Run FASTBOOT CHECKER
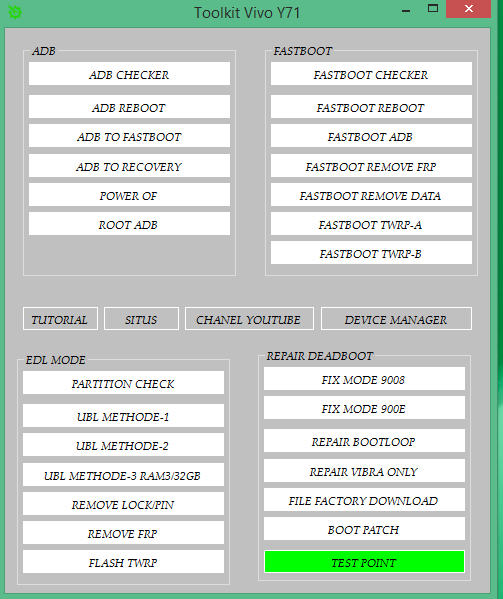503x599 pixels. 371,74
